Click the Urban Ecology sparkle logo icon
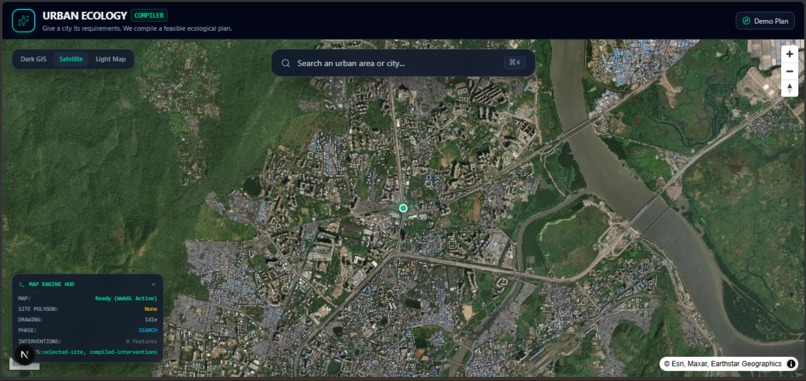 pyautogui.click(x=24, y=21)
